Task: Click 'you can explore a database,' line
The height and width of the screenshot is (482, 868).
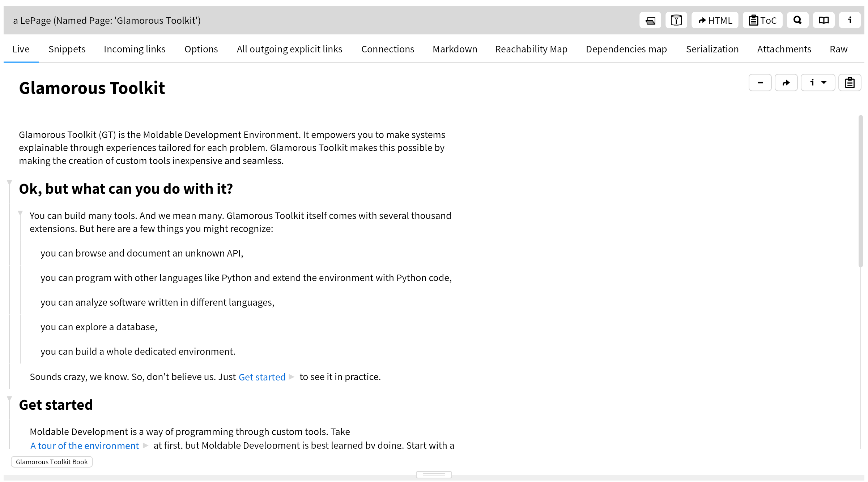Action: pyautogui.click(x=99, y=327)
